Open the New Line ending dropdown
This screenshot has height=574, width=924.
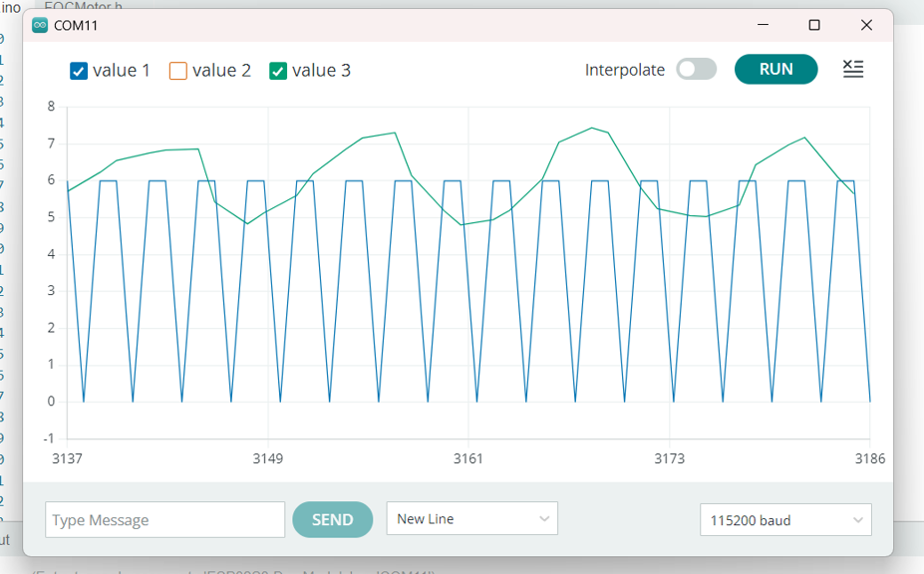point(471,519)
